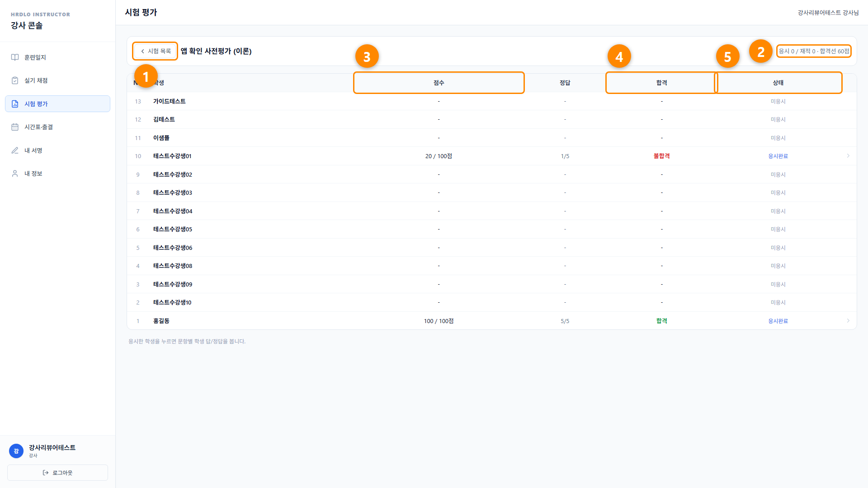Click the 점수 column header
Viewport: 868px width, 488px height.
pos(439,83)
